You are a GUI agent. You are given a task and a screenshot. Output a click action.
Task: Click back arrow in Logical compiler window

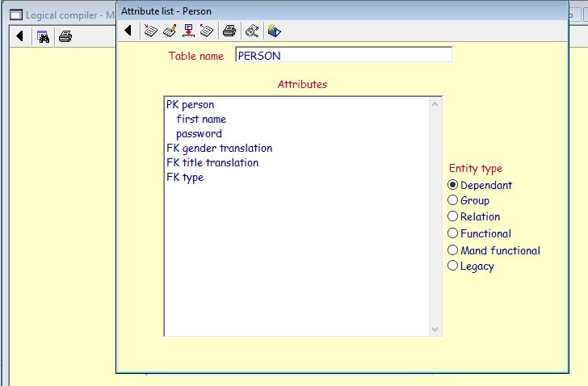point(19,36)
